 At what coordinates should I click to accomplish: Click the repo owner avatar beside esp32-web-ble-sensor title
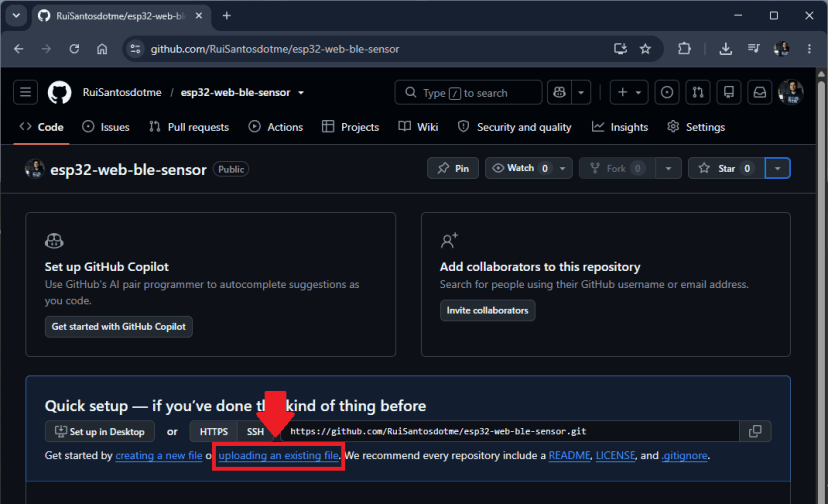click(34, 169)
